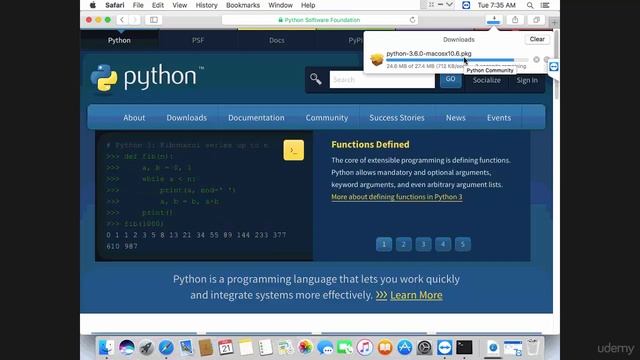Open System Preferences from the Dock
The image size is (640, 360).
[x=424, y=347]
